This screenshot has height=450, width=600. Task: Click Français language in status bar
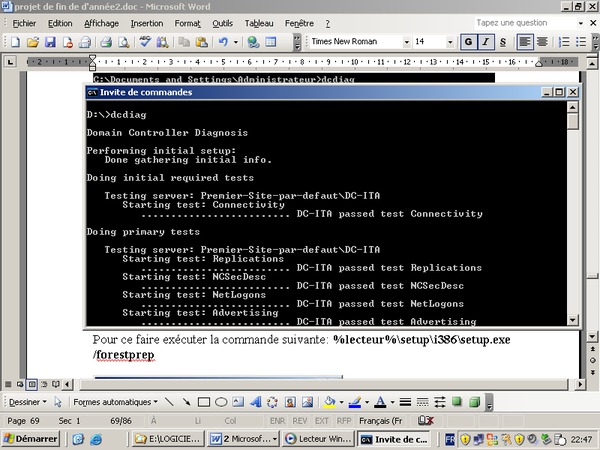click(x=380, y=421)
